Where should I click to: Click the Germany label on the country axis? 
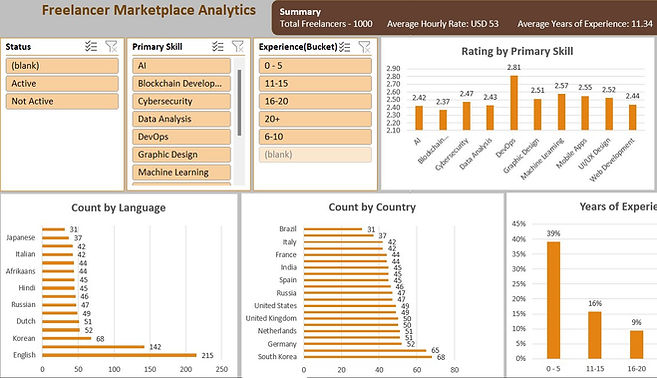(282, 344)
